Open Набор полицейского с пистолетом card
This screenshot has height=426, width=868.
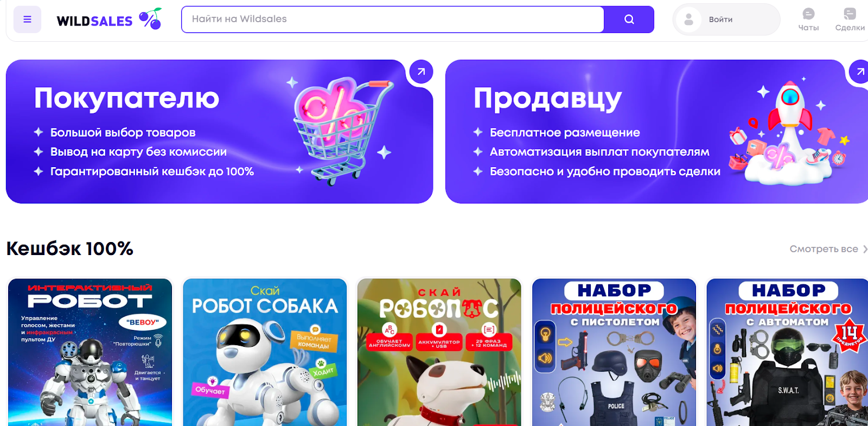[614, 352]
